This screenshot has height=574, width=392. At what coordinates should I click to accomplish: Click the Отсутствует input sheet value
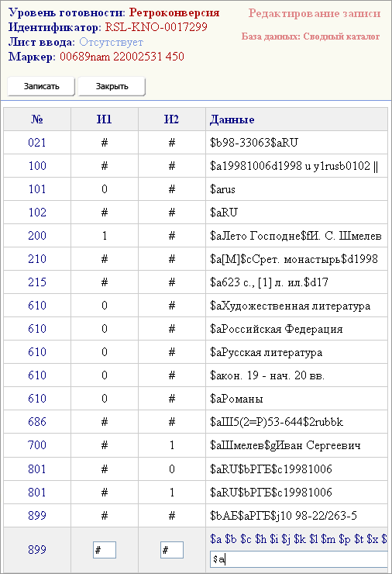111,42
